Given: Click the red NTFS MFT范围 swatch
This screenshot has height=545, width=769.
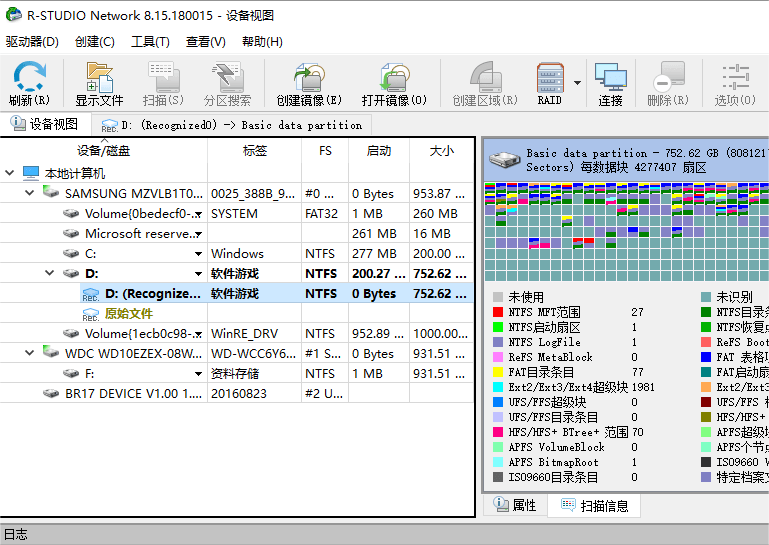Looking at the screenshot, I should pos(498,312).
